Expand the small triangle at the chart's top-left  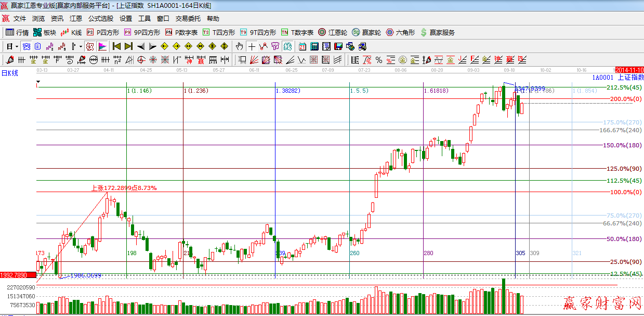38,82
